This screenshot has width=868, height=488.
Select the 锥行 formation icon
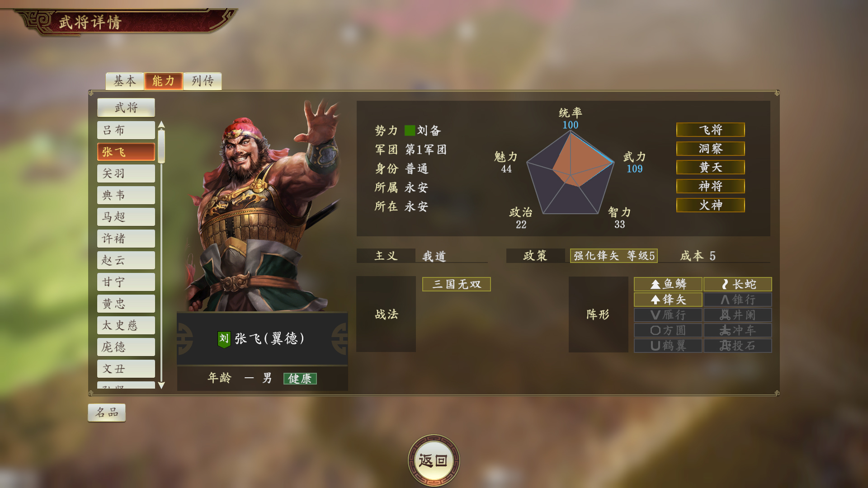737,300
